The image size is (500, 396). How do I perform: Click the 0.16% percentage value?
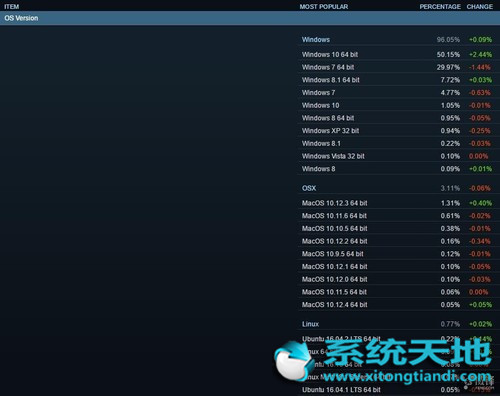point(450,241)
